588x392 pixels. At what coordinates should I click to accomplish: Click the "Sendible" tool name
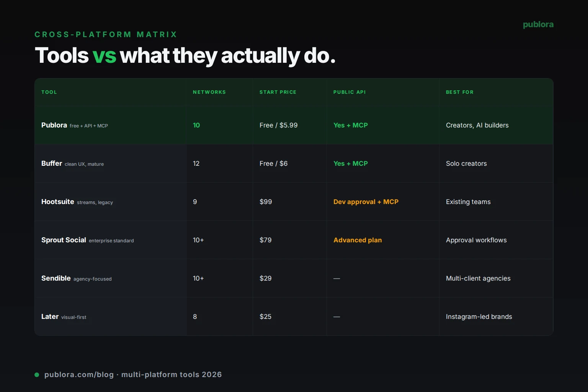click(x=56, y=278)
